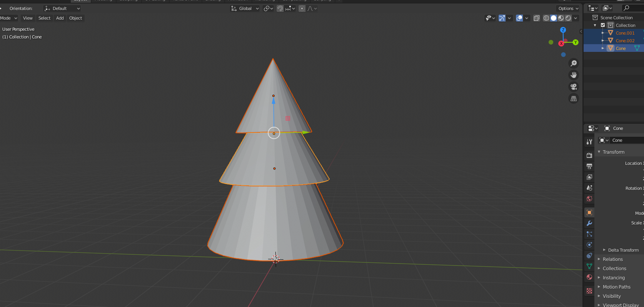Viewport: 644px width, 307px height.
Task: Open the Orientation Default dropdown
Action: (x=62, y=8)
